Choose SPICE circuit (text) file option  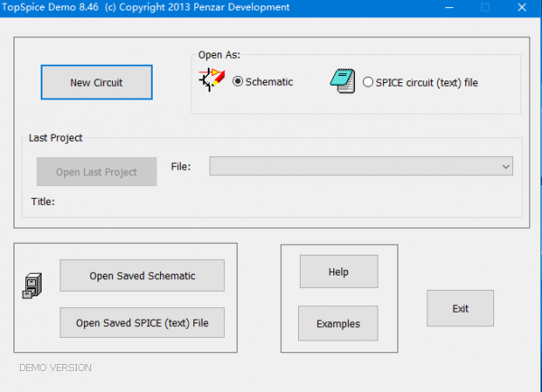tap(368, 82)
